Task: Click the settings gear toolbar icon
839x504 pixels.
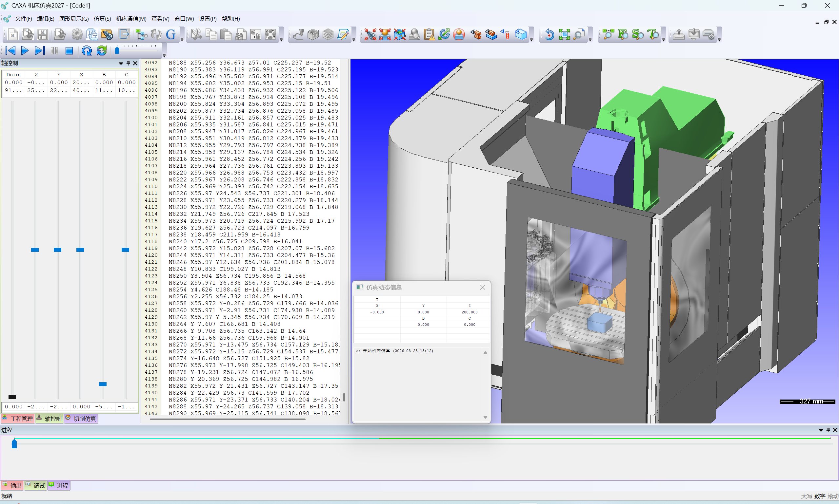Action: click(77, 34)
